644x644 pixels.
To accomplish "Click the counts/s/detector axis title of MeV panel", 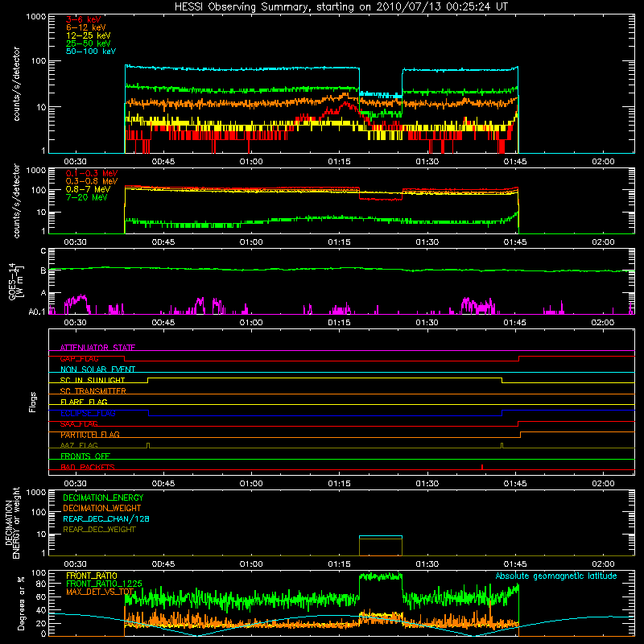I will [16, 200].
